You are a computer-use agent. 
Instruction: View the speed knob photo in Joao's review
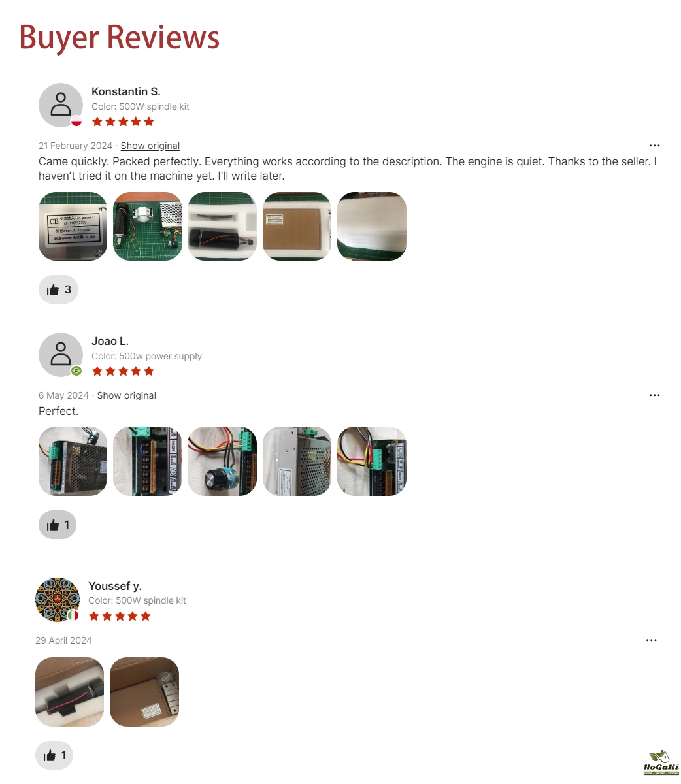click(x=222, y=461)
